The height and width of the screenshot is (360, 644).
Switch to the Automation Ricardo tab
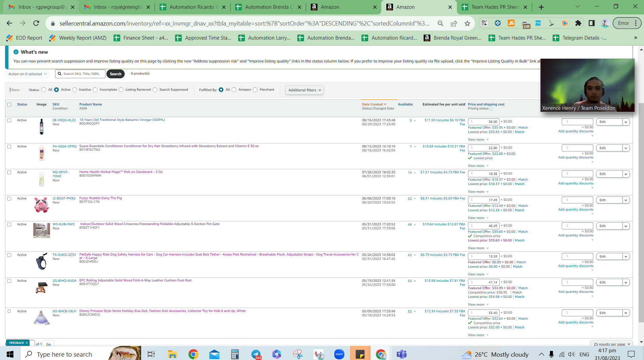[x=192, y=7]
